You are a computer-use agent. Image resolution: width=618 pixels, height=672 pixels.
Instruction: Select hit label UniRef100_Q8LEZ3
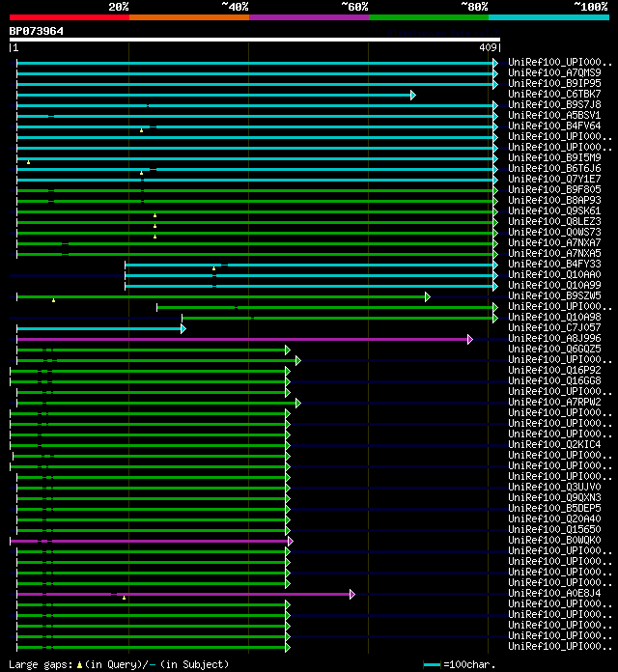554,221
